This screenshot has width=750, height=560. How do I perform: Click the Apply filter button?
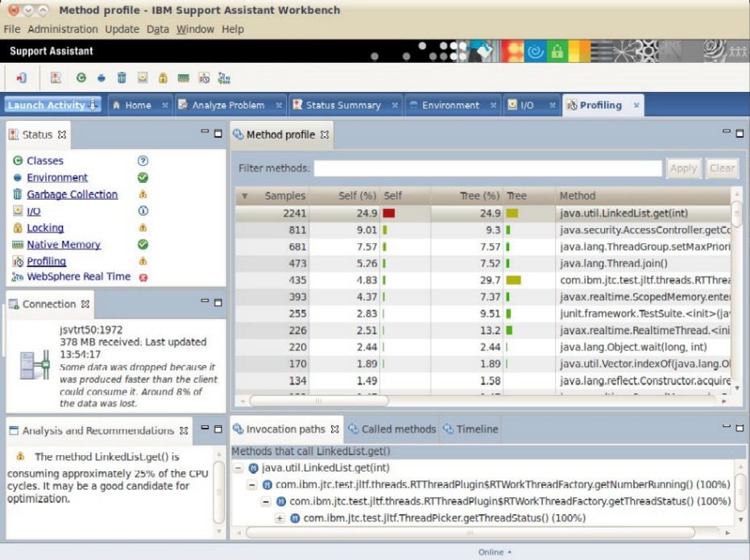683,168
